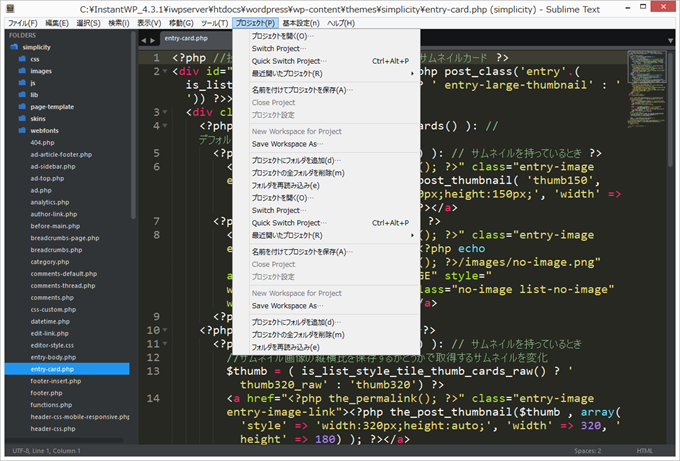The height and width of the screenshot is (461, 680).
Task: Open comments-default.php file
Action: tap(64, 274)
